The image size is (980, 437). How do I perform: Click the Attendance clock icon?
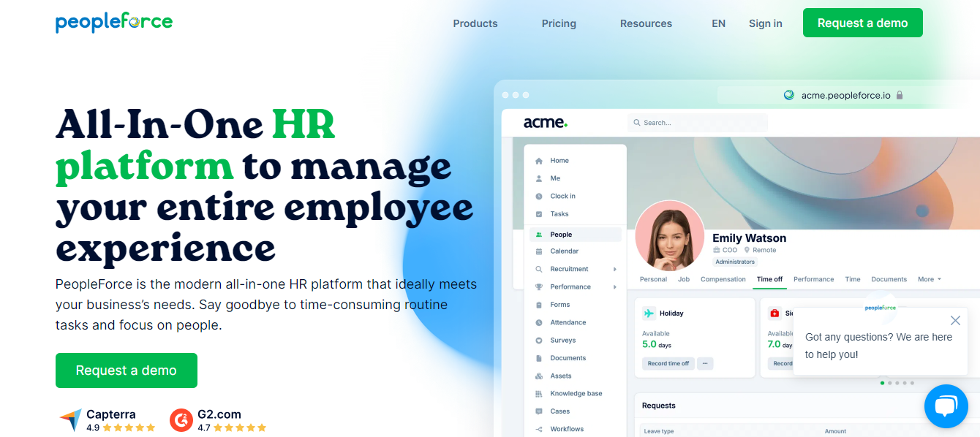click(x=539, y=322)
